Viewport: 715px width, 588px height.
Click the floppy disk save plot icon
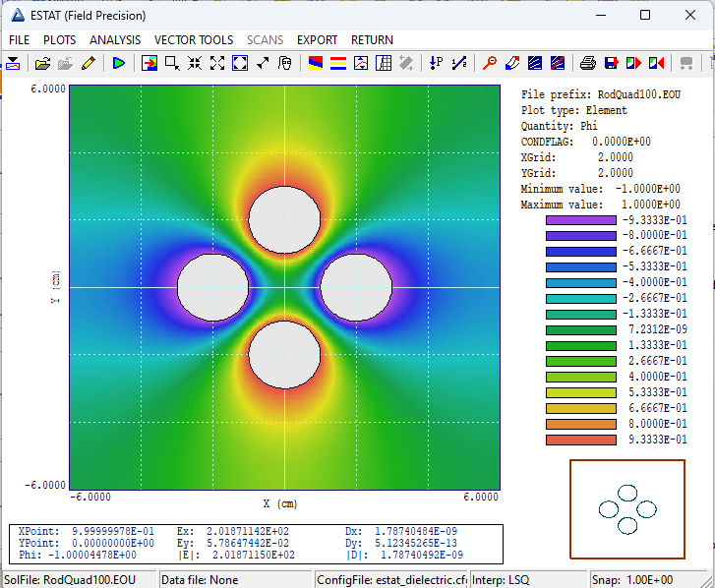(x=611, y=63)
